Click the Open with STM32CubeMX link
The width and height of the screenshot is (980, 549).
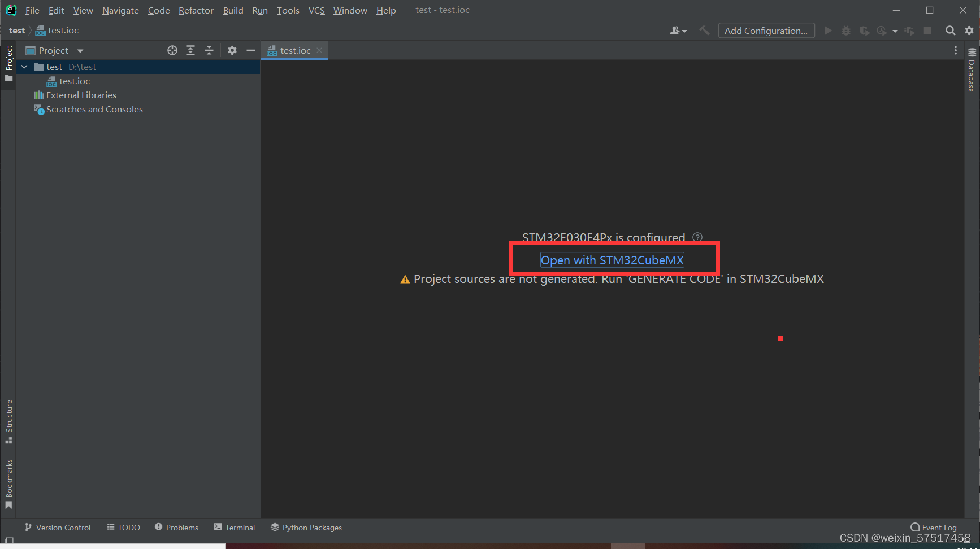pyautogui.click(x=612, y=260)
